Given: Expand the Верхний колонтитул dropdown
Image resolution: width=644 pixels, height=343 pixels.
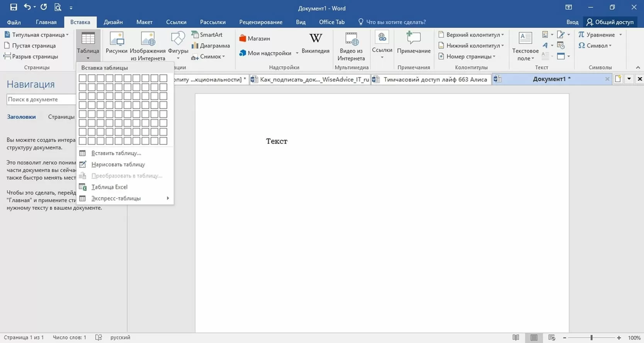Looking at the screenshot, I should pyautogui.click(x=472, y=35).
